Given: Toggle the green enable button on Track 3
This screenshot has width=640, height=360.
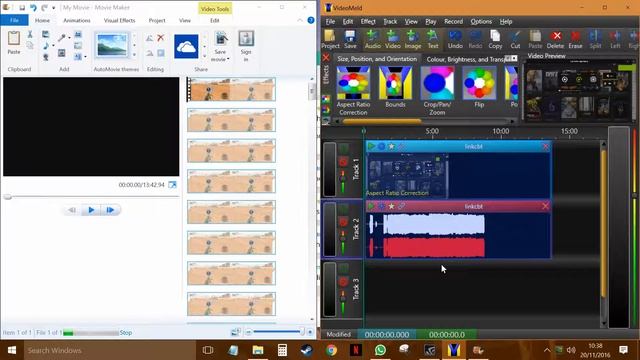Looking at the screenshot, I should 343,268.
